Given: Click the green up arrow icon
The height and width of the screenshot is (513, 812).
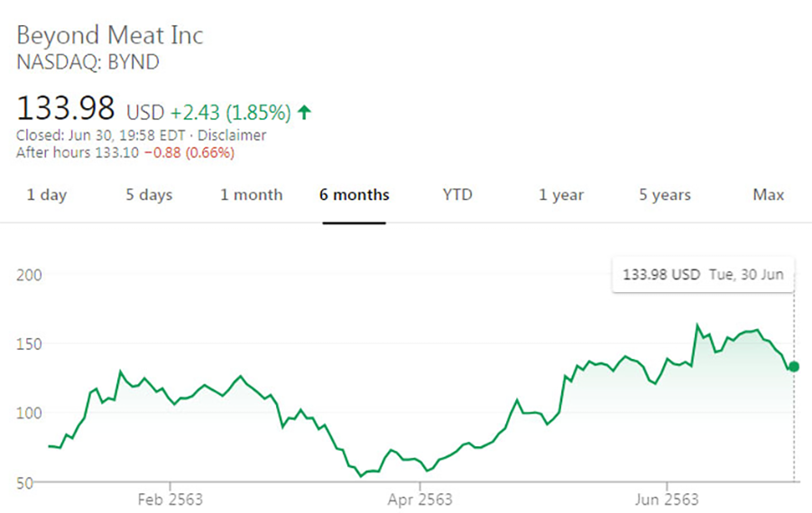Looking at the screenshot, I should click(305, 113).
